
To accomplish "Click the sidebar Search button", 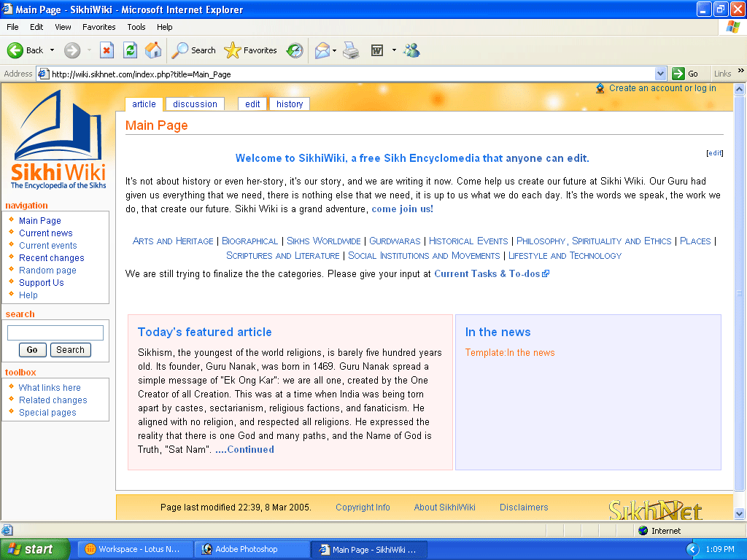I will tap(71, 350).
